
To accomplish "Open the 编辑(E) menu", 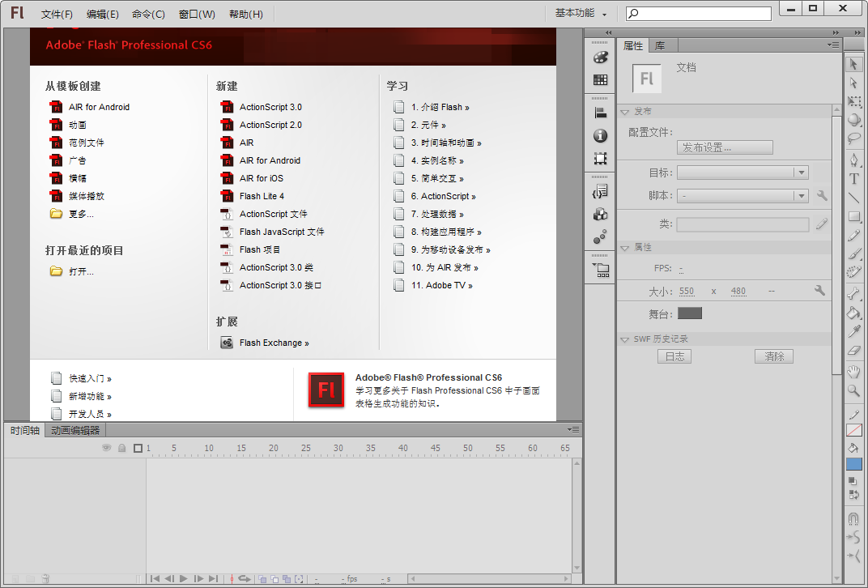I will [x=102, y=15].
